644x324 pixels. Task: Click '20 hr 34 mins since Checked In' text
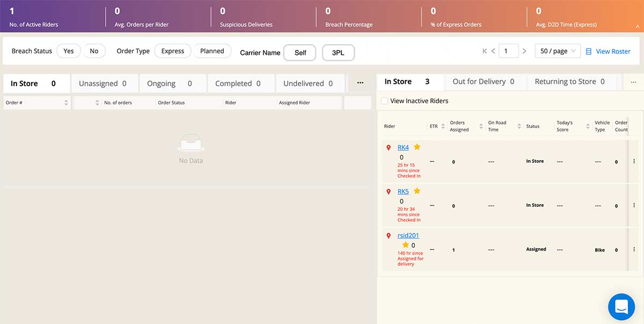pyautogui.click(x=409, y=214)
